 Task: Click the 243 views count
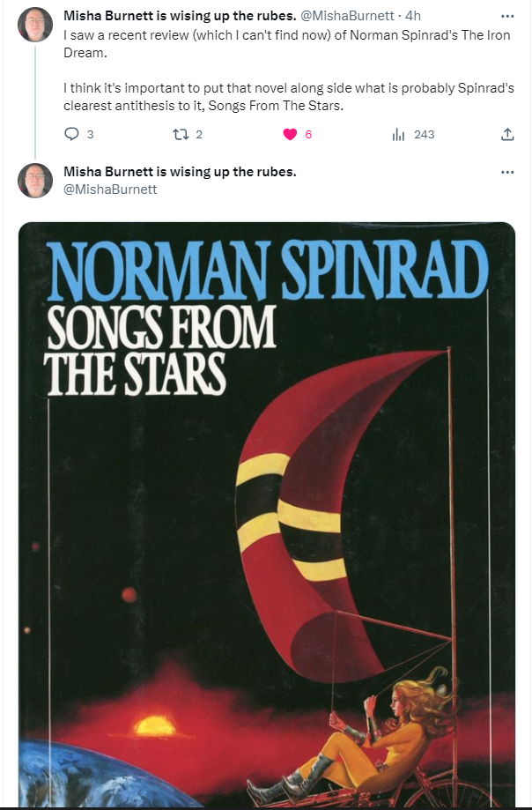(x=425, y=134)
